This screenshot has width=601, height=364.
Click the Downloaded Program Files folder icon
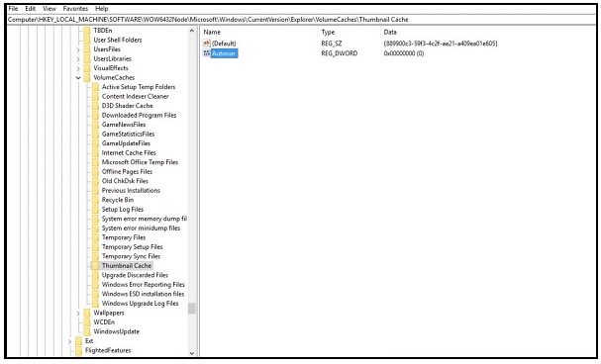pyautogui.click(x=95, y=115)
